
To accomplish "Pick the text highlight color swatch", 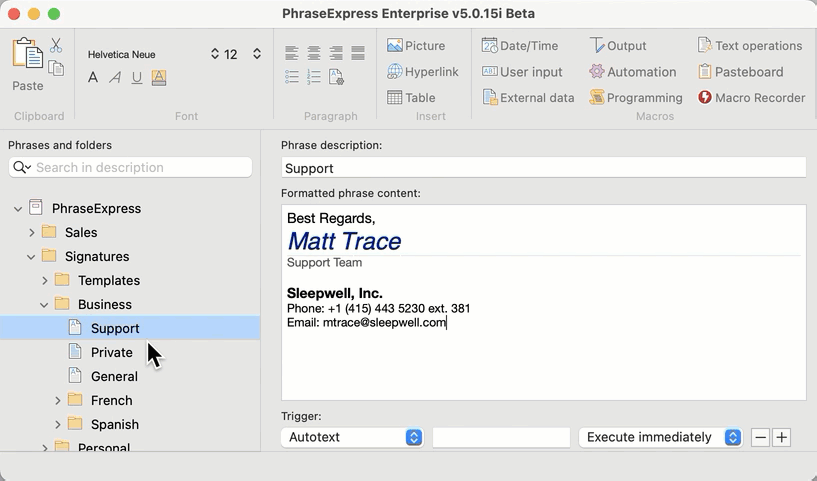I will point(159,78).
